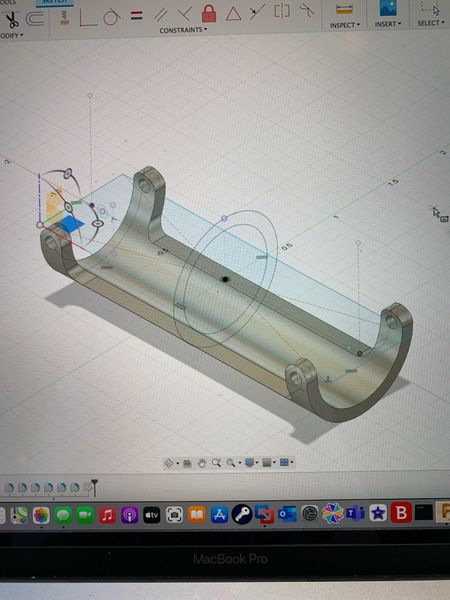
Task: Select the Trim scissors tool
Action: tap(12, 20)
